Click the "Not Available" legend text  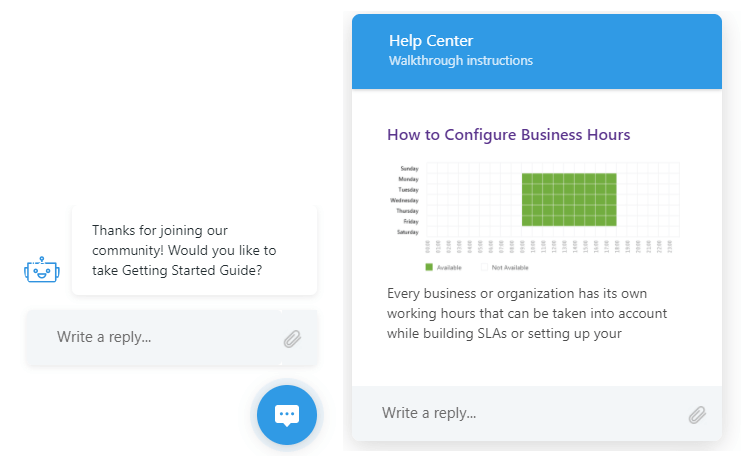click(510, 267)
